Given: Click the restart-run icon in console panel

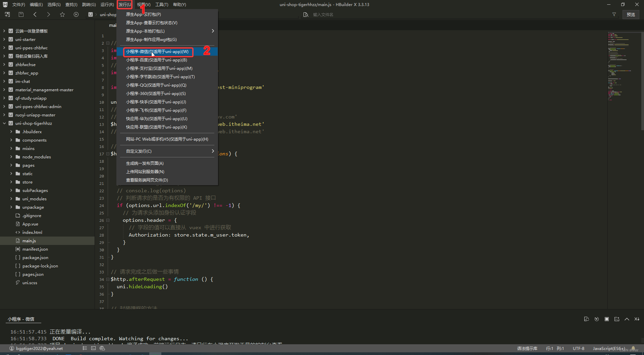Looking at the screenshot, I should pos(586,319).
